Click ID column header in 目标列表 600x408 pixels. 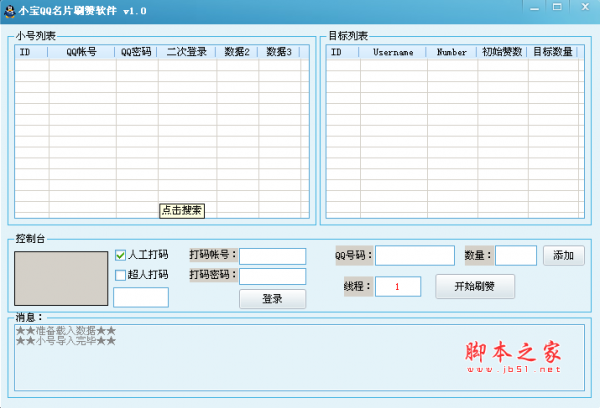pos(343,52)
